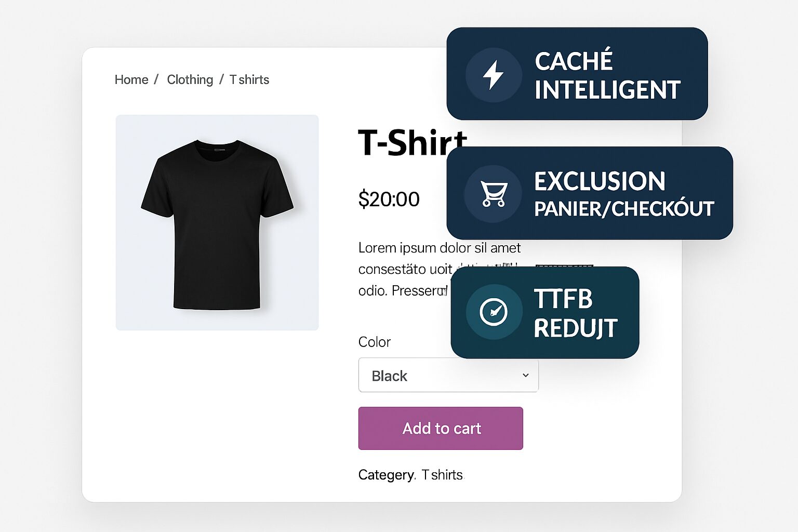Click the speedometer icon on TTFB Reduit badge
The height and width of the screenshot is (532, 798).
(494, 311)
